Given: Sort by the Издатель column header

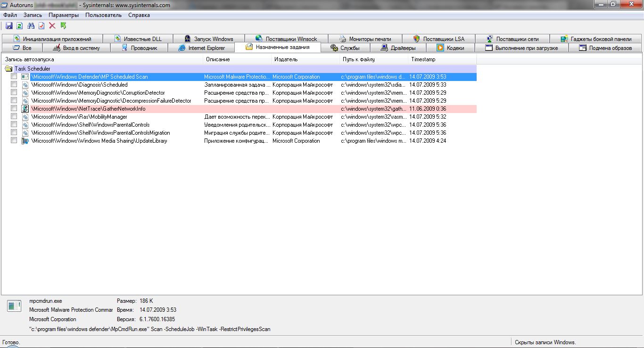Looking at the screenshot, I should [306, 59].
